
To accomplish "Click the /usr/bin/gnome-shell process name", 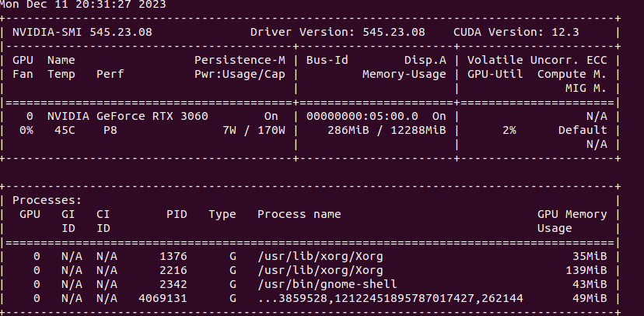I will click(x=327, y=284).
